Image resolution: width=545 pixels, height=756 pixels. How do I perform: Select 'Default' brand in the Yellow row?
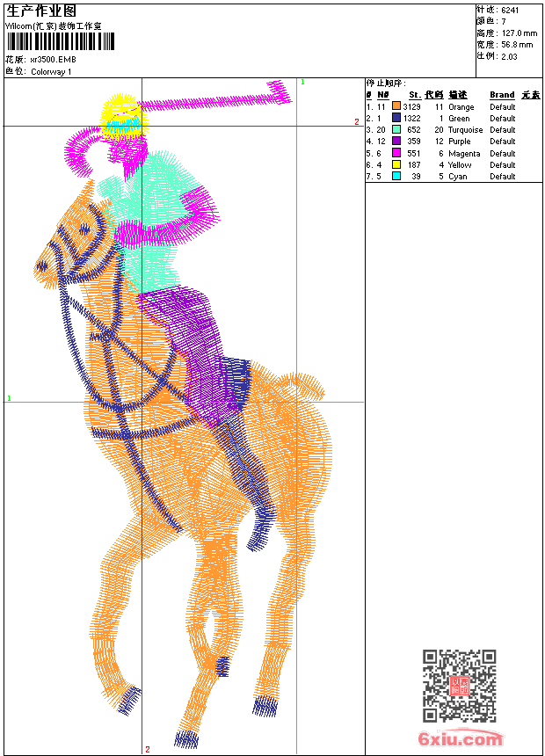pyautogui.click(x=503, y=165)
